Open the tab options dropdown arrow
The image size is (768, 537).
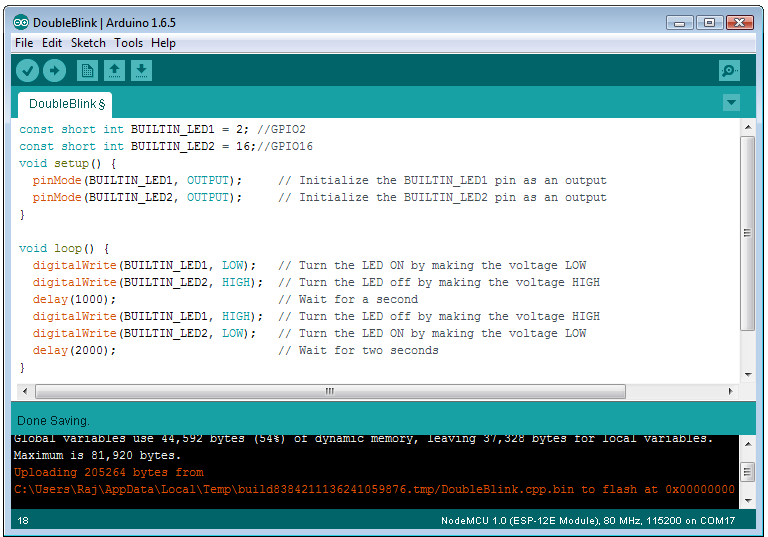731,103
